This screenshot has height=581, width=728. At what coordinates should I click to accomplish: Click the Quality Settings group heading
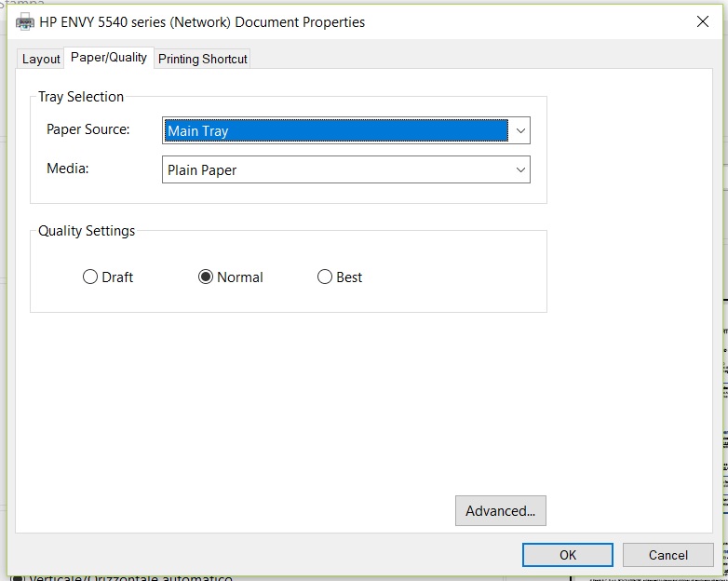pos(87,231)
